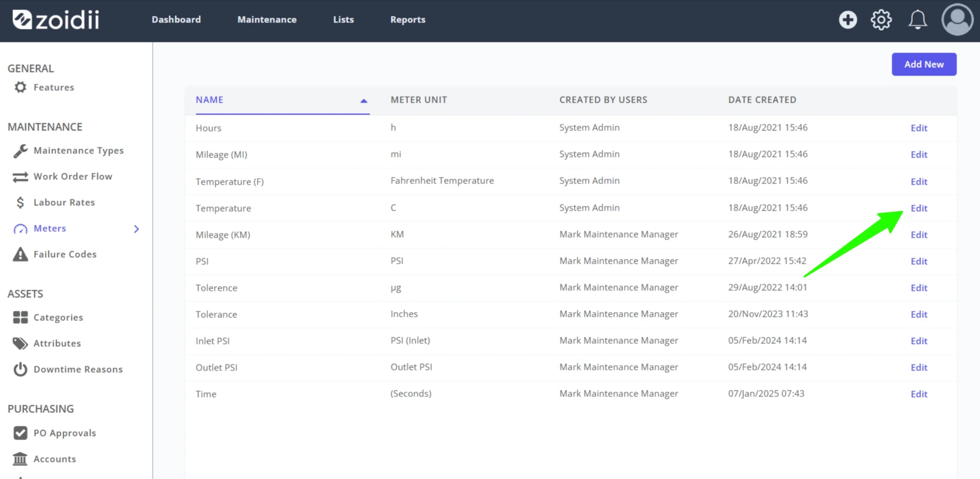Screen dimensions: 980x479
Task: Toggle the Name column sort arrow
Action: tap(364, 101)
